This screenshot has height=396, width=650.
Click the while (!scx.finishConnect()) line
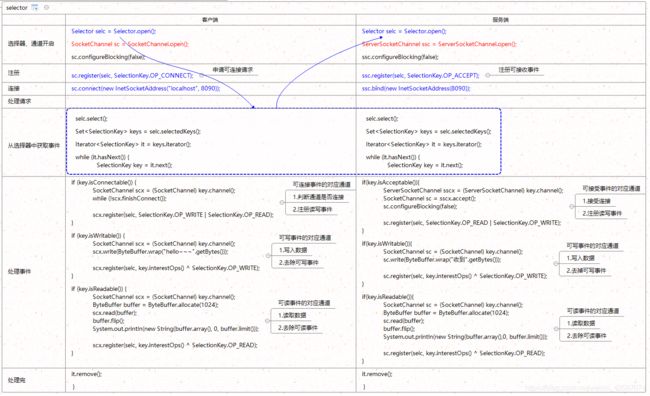129,199
